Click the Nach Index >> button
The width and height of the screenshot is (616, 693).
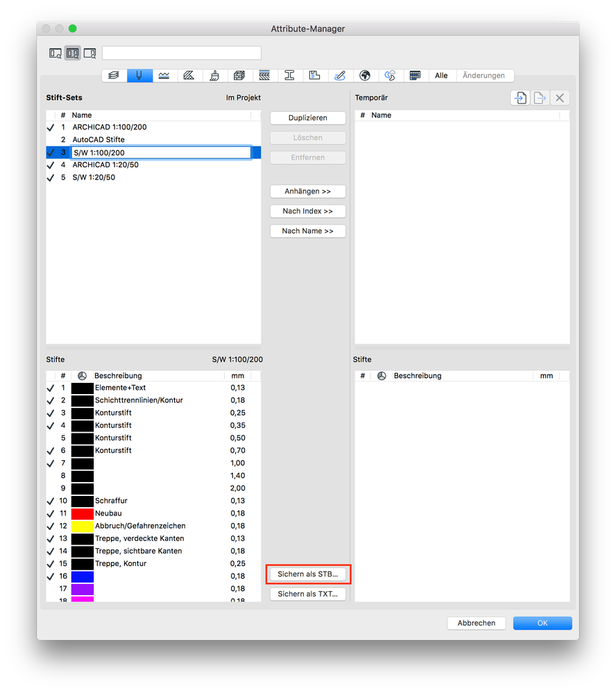[x=308, y=212]
